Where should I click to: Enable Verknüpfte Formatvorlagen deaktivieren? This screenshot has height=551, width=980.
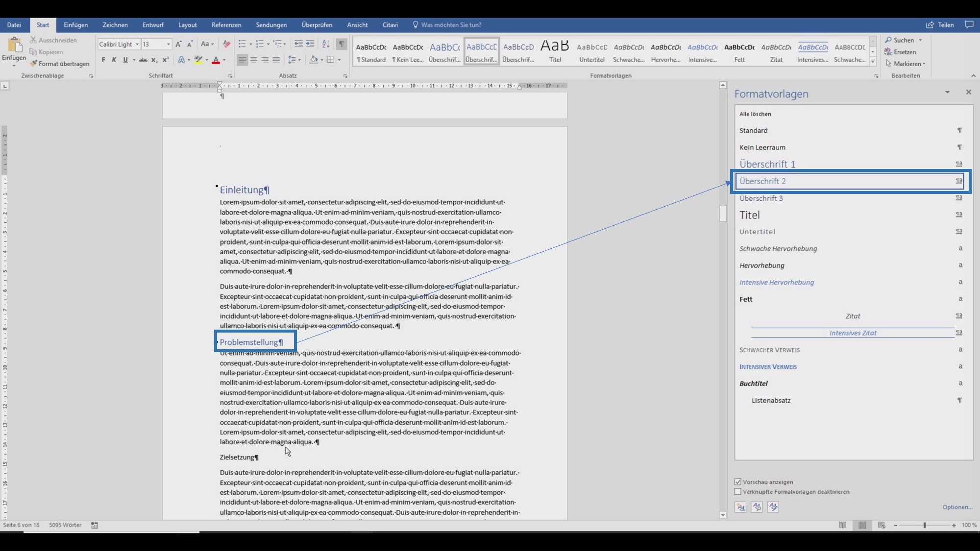pyautogui.click(x=738, y=491)
